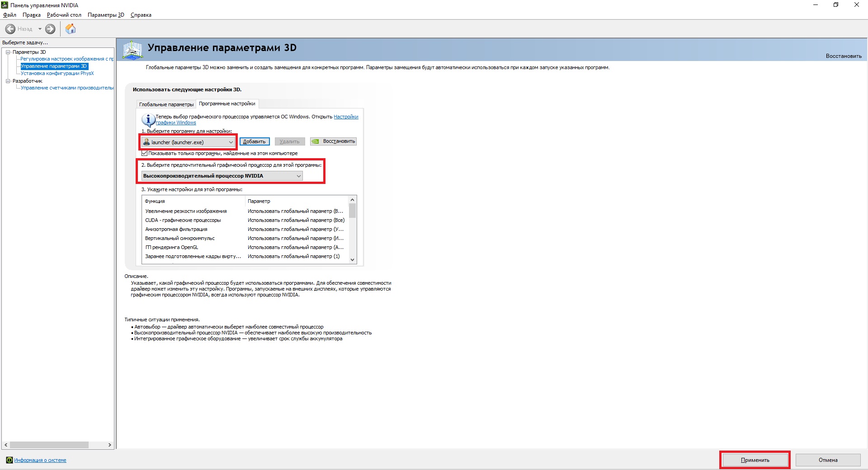Click NVIDIA Control Panel title bar icon
The width and height of the screenshot is (868, 470).
[5, 5]
